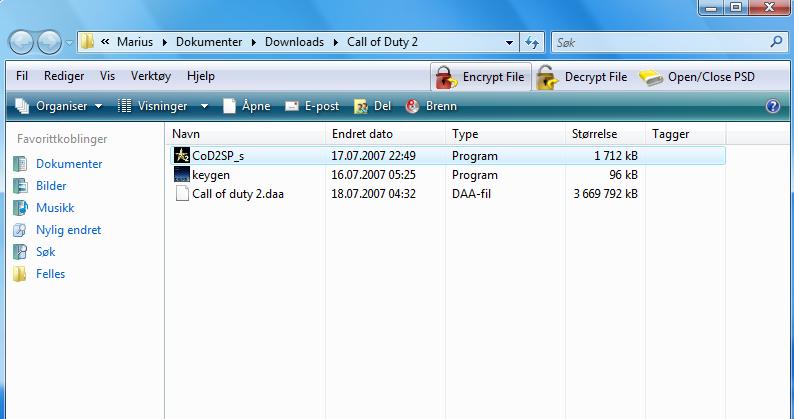Expand arrow after Marius in path
Viewport: 794px width, 419px height.
click(165, 42)
